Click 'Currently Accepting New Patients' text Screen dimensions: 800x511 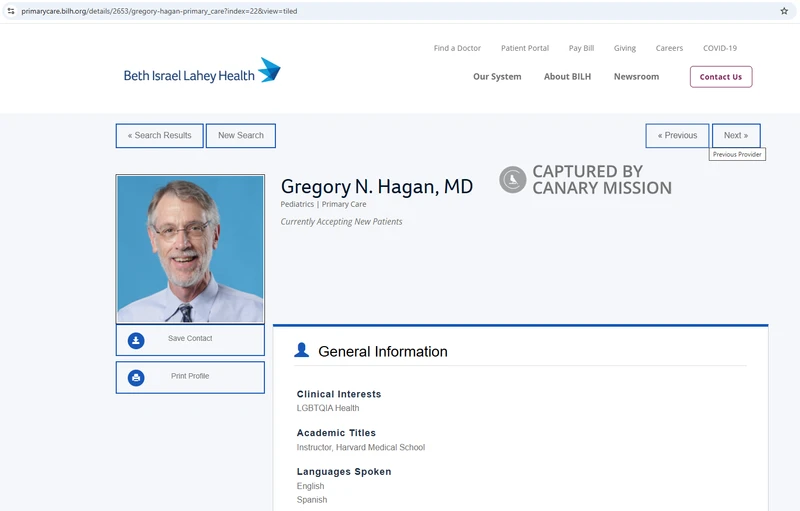click(x=341, y=222)
